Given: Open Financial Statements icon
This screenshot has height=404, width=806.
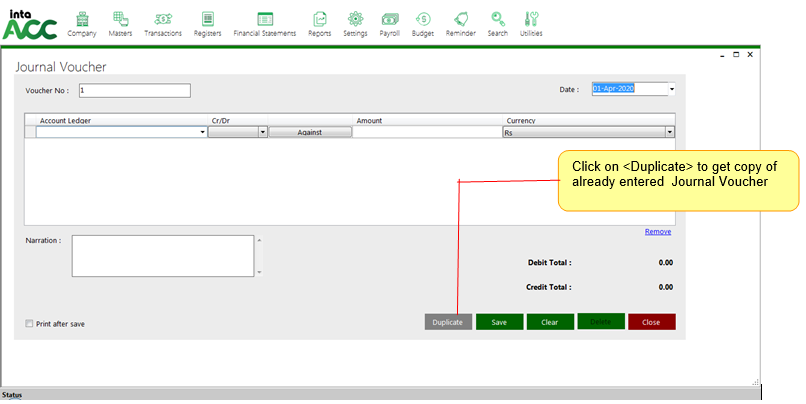Looking at the screenshot, I should point(265,20).
